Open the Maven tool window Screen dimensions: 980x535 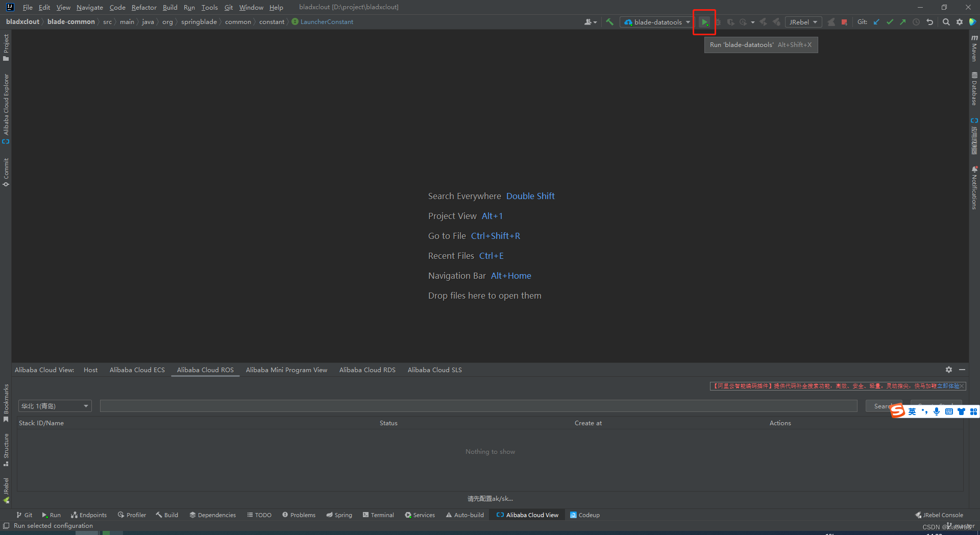974,48
